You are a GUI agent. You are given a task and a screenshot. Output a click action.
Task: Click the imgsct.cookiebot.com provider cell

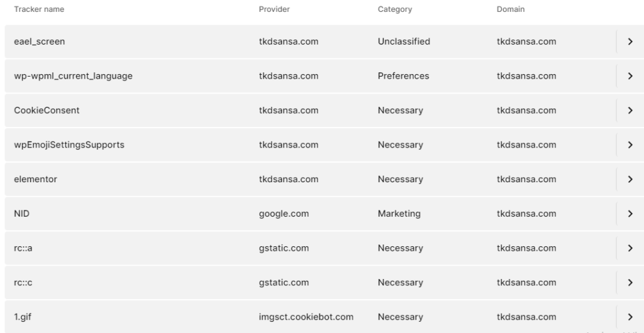pos(306,317)
